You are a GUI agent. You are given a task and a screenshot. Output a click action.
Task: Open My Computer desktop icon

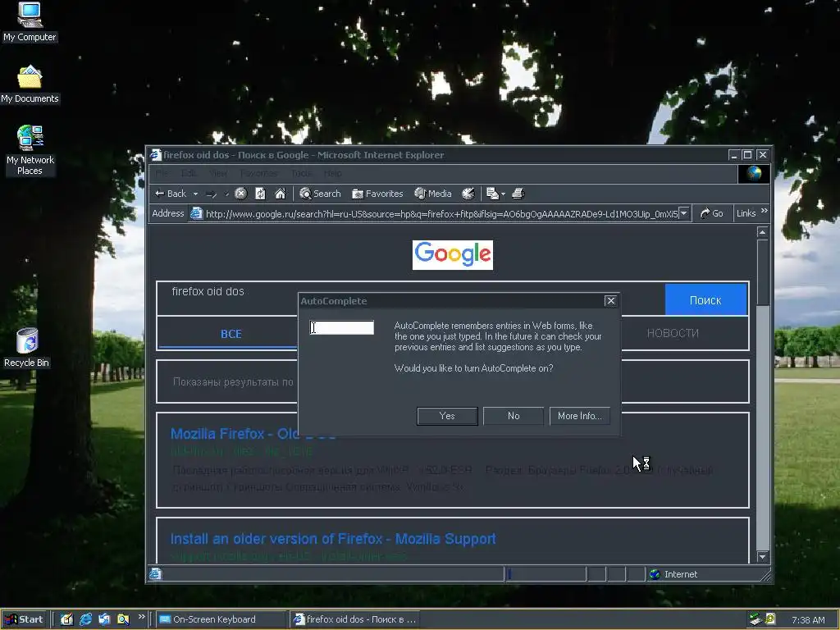(30, 22)
